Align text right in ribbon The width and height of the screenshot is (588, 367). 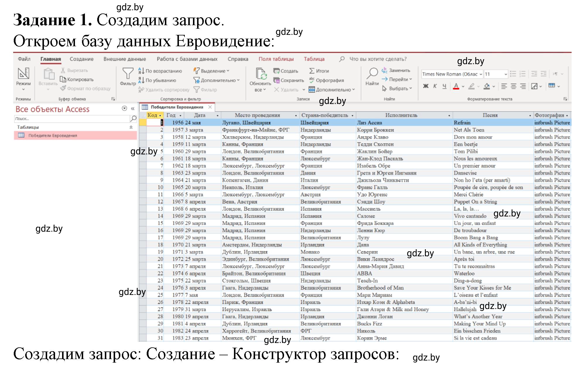click(x=523, y=86)
